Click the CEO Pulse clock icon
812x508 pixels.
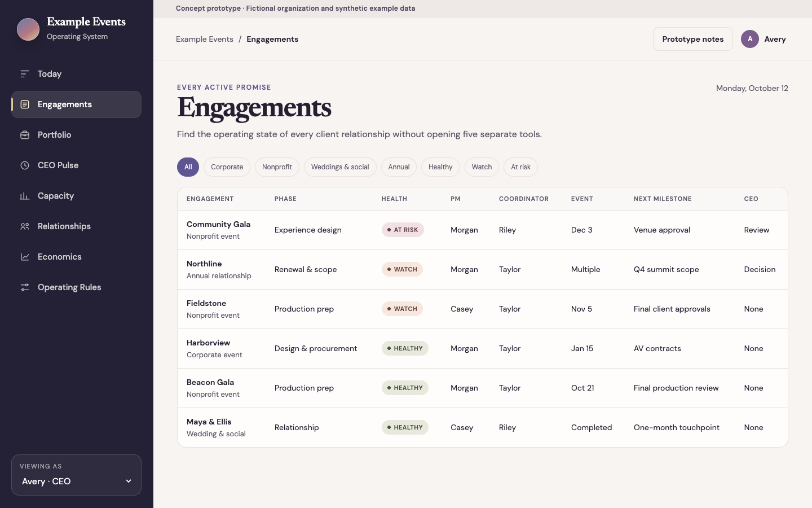coord(25,165)
